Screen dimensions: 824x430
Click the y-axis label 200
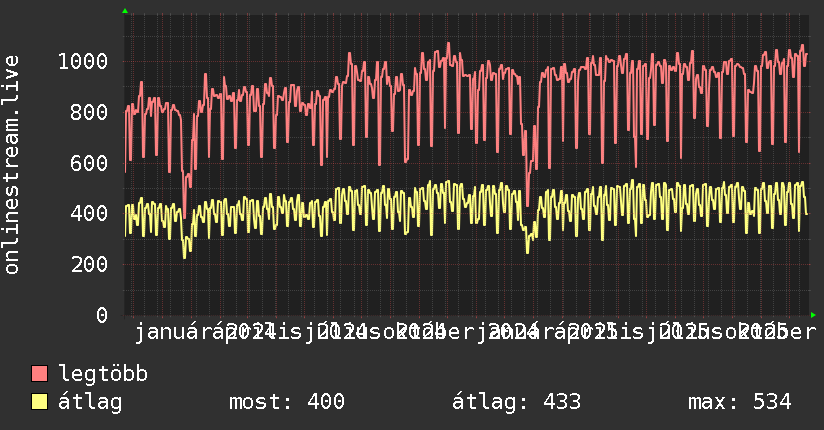click(89, 264)
